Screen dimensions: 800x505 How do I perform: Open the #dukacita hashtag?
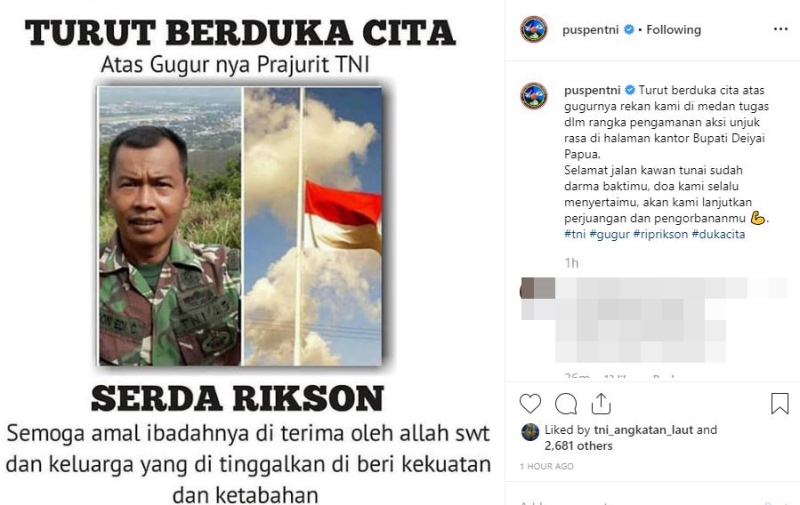pyautogui.click(x=718, y=234)
